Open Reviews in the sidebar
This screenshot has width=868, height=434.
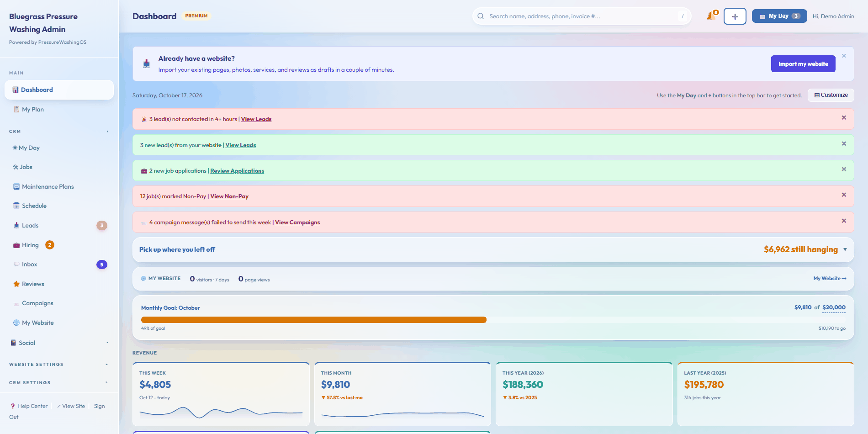59,284
